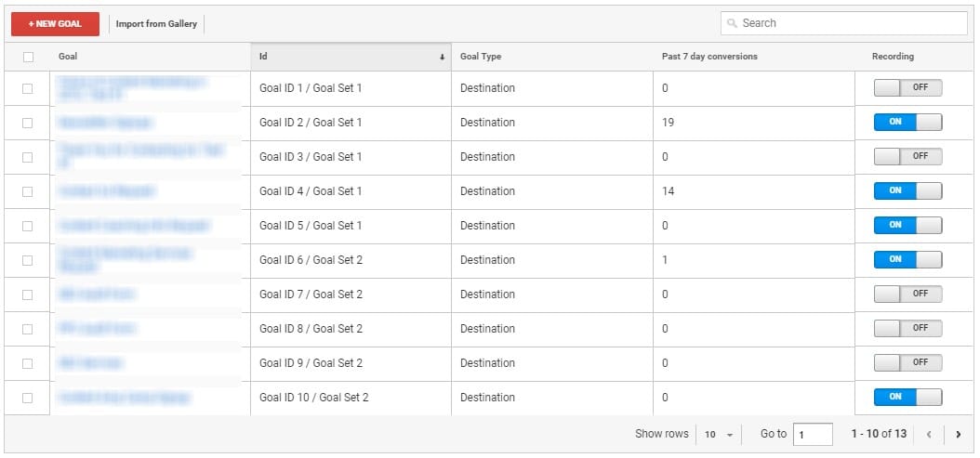Focus the Search input field
This screenshot has height=458, width=980.
coord(846,23)
